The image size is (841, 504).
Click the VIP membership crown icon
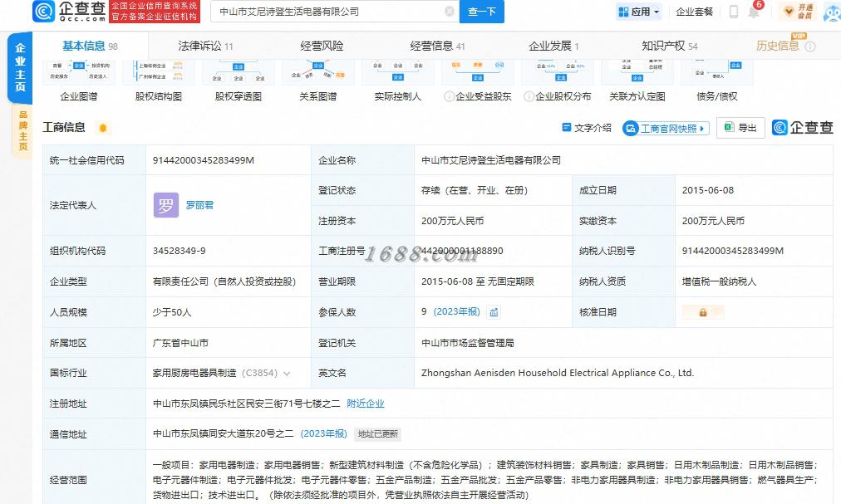pyautogui.click(x=789, y=12)
